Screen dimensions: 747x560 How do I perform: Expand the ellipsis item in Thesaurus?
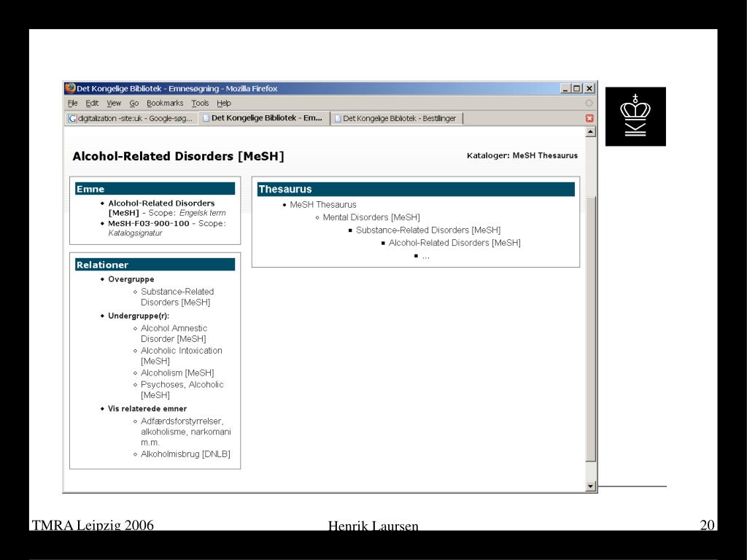(425, 256)
